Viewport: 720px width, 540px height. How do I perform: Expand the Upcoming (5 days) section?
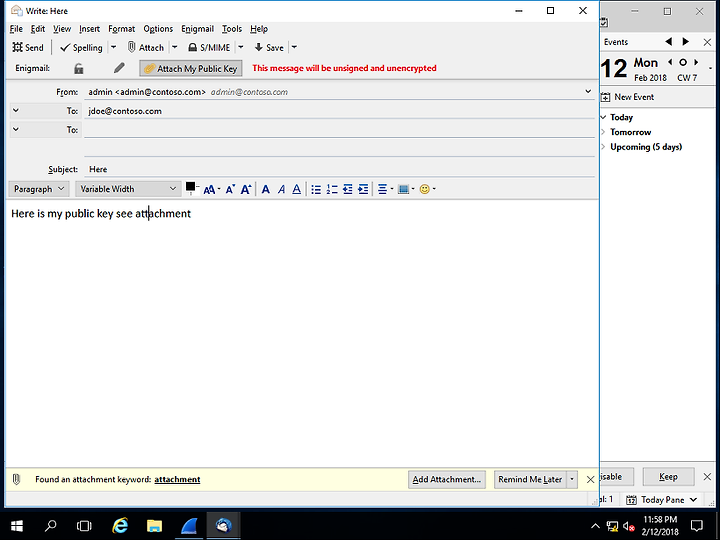(603, 147)
